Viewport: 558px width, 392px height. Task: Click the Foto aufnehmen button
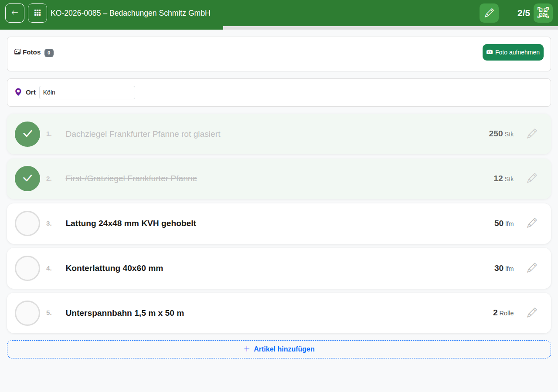coord(513,52)
